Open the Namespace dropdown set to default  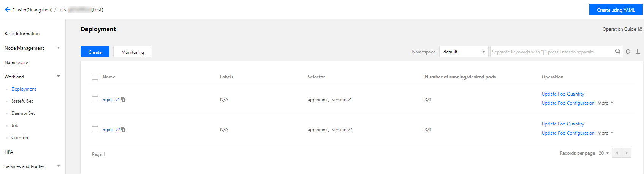[x=464, y=52]
